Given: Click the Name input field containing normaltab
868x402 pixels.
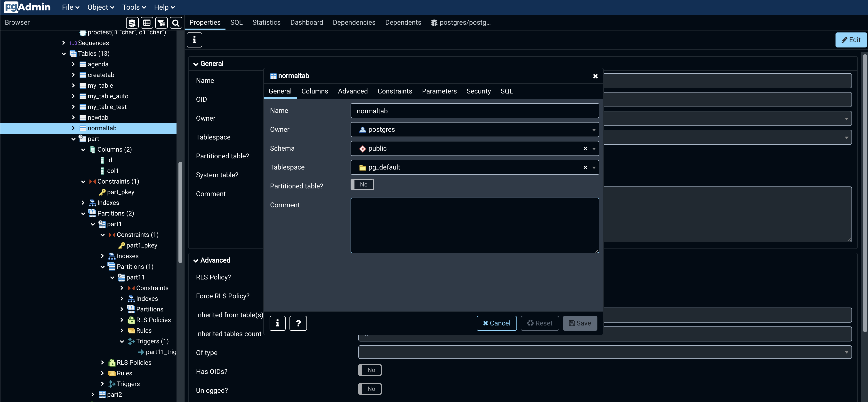Looking at the screenshot, I should (474, 111).
